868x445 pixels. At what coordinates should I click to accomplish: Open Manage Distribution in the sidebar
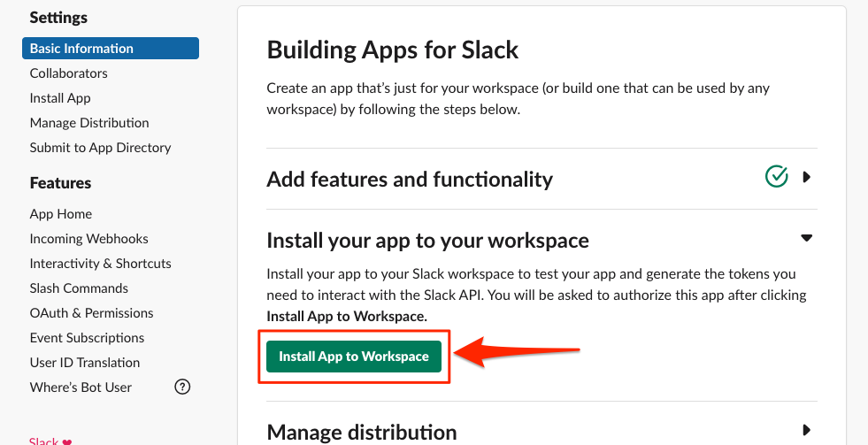coord(89,123)
